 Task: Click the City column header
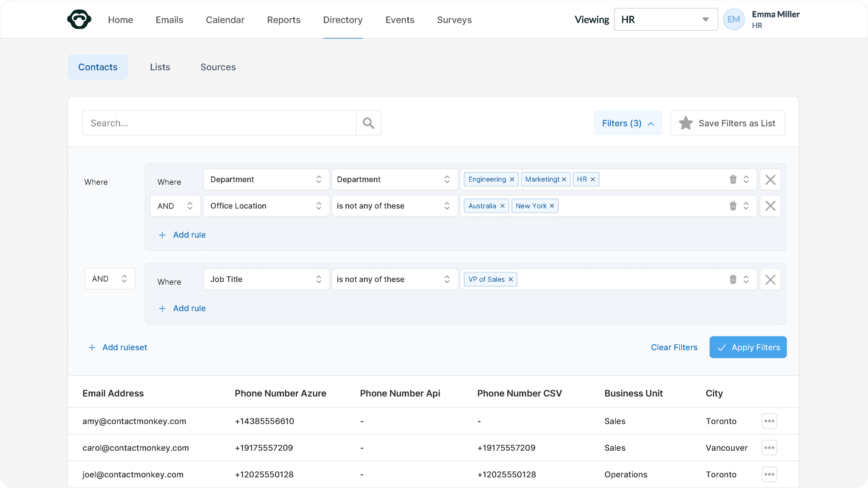(x=714, y=393)
